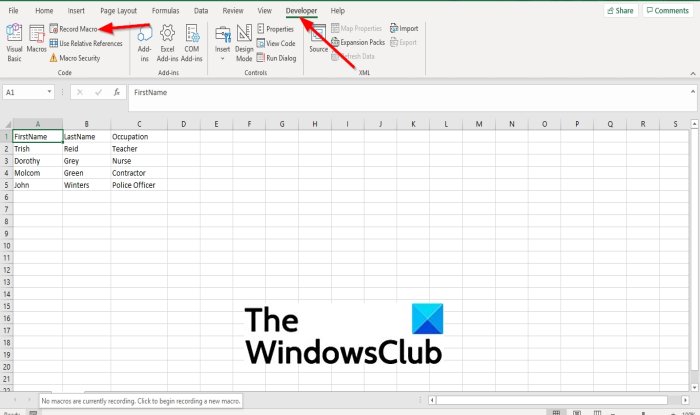Click the Select All corner button
This screenshot has width=700, height=415.
pos(7,124)
